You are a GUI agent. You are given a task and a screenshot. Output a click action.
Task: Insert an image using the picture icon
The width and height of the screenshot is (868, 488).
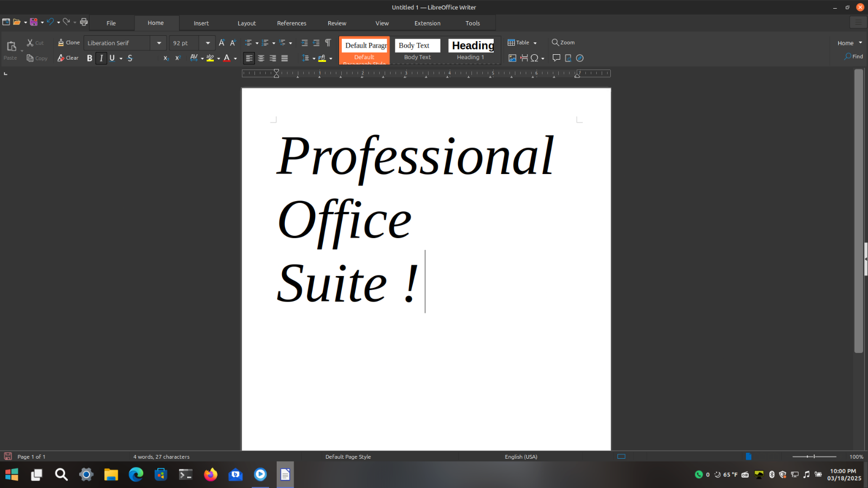(x=512, y=58)
